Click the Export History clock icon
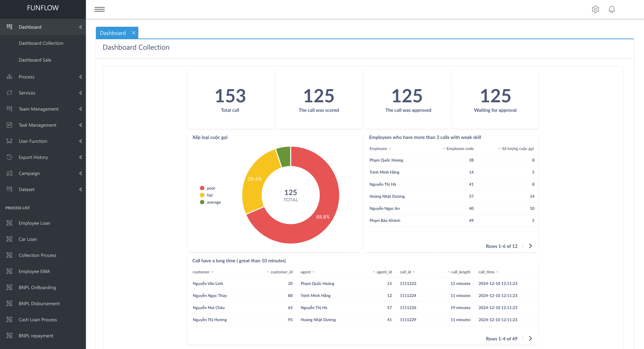Image resolution: width=644 pixels, height=349 pixels. (x=9, y=157)
